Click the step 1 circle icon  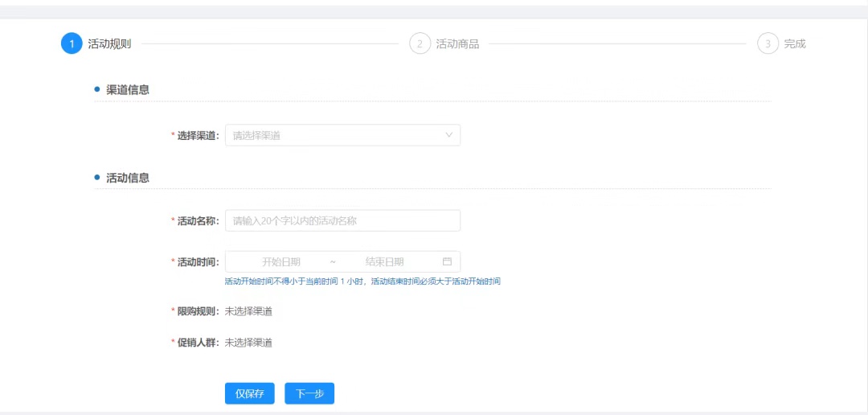point(72,43)
